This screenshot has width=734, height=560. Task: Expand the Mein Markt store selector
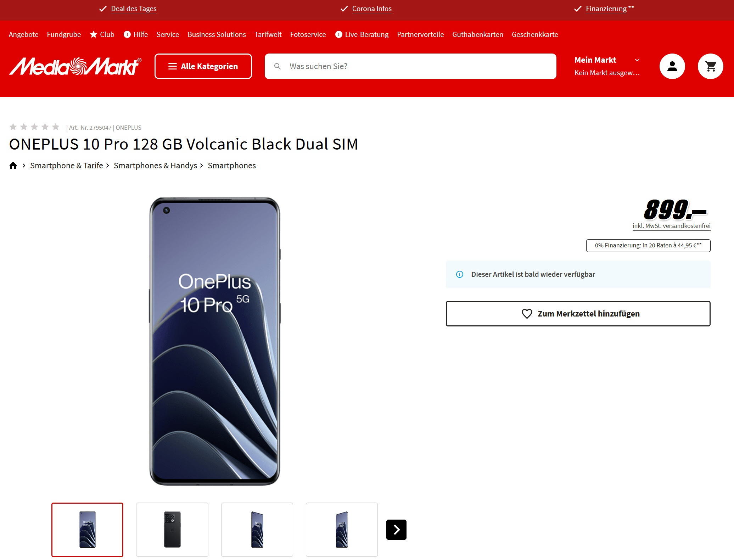607,66
